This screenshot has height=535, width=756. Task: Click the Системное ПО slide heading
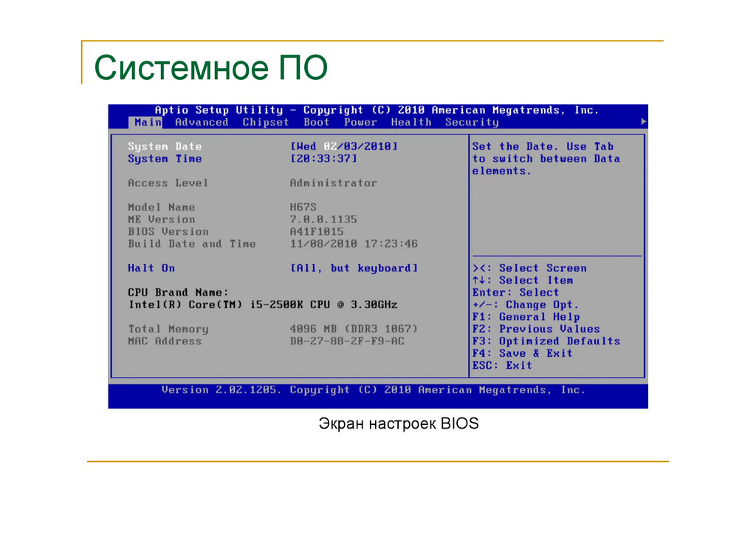tap(210, 67)
